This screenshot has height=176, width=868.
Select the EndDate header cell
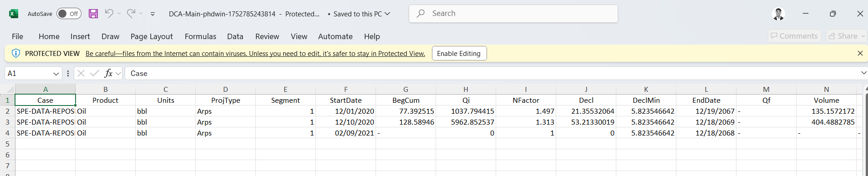point(706,100)
